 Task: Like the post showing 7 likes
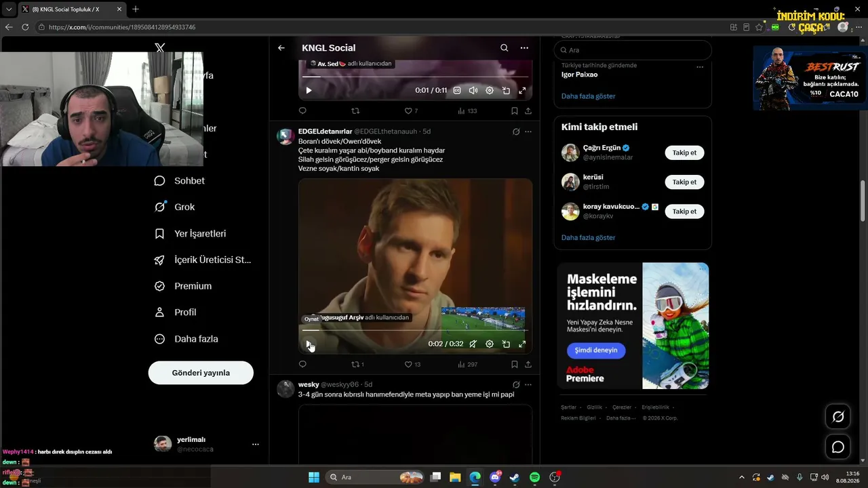[x=411, y=110]
